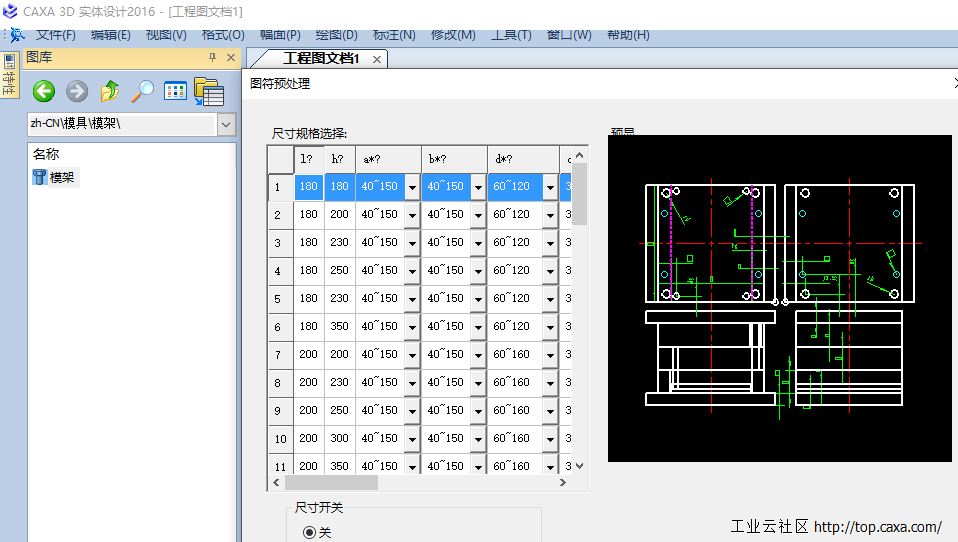Image resolution: width=958 pixels, height=542 pixels.
Task: Click the table horizontal scrollbar thumb
Action: [331, 483]
